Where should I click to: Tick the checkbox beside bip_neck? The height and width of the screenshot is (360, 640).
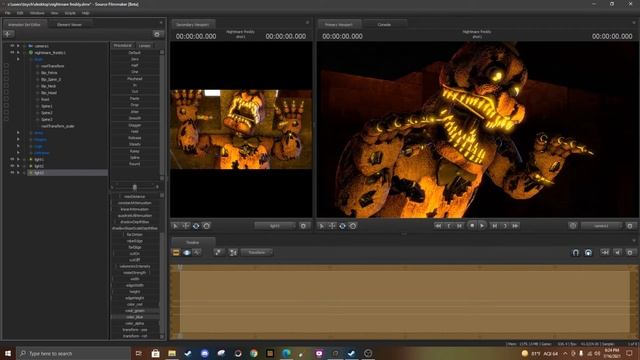6,86
